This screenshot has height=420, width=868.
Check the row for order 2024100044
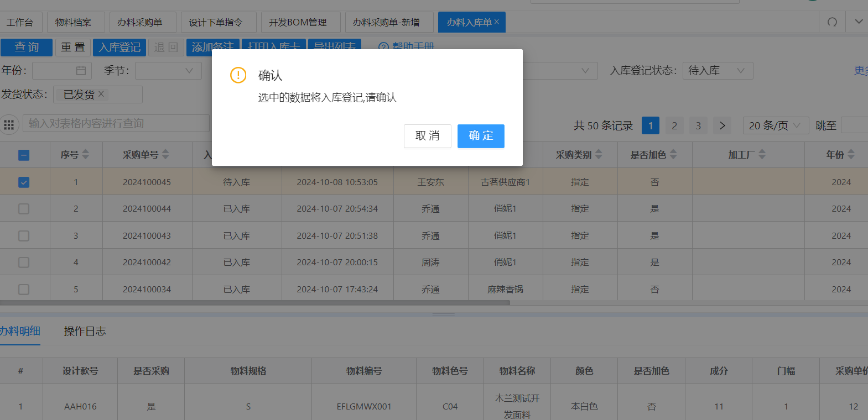[x=24, y=209]
